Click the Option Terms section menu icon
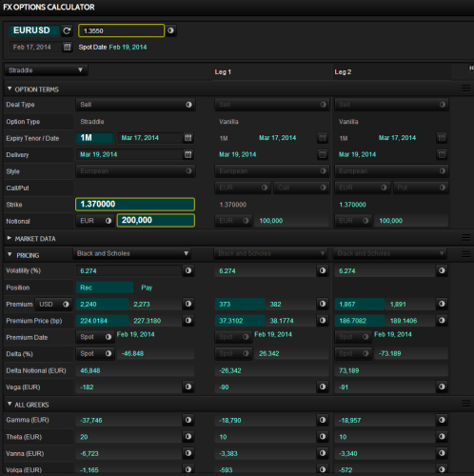474x476 pixels. [x=465, y=89]
